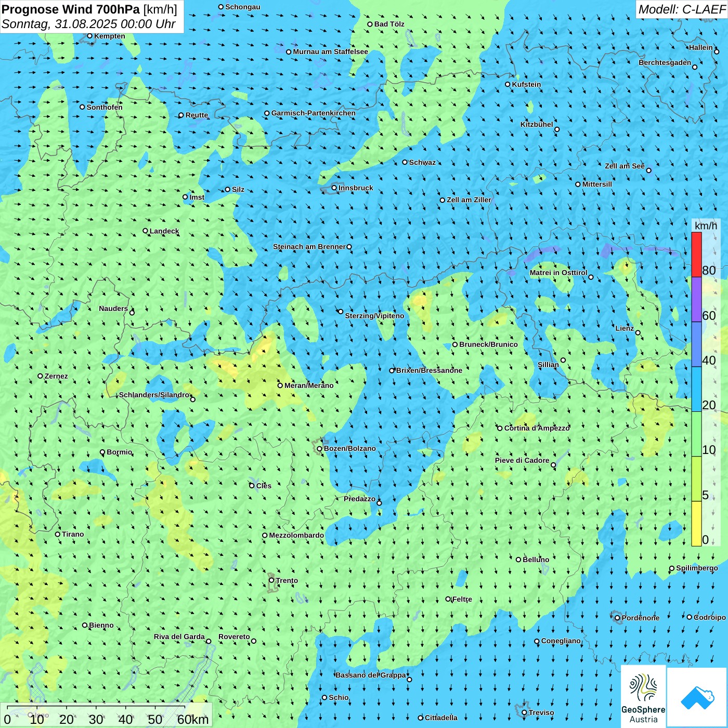Select the Sterzing/Vipiteno label
This screenshot has width=728, height=728.
pos(374,316)
